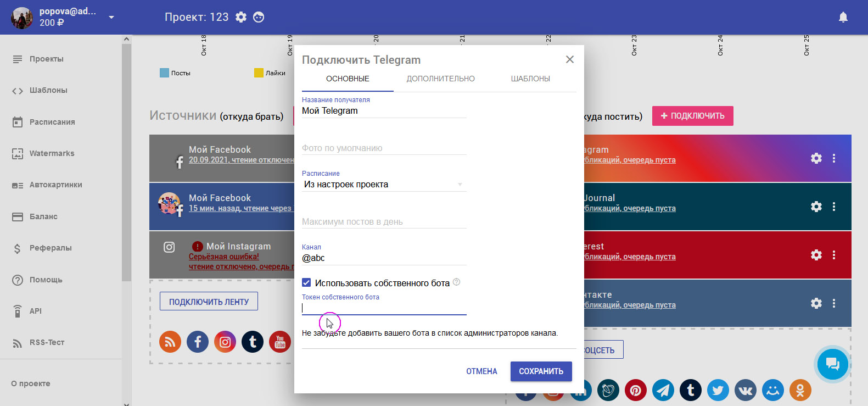Click the Токен собственного бота input field
Screen dimensions: 868x406
(384, 308)
